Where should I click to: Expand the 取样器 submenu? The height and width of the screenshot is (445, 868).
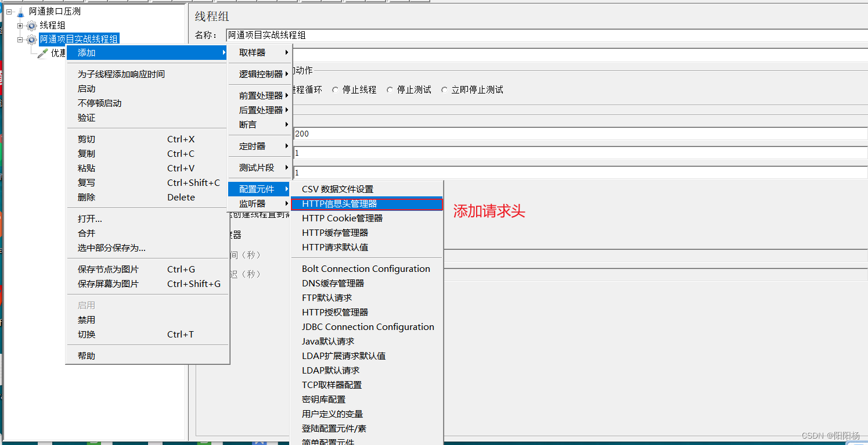pos(260,53)
